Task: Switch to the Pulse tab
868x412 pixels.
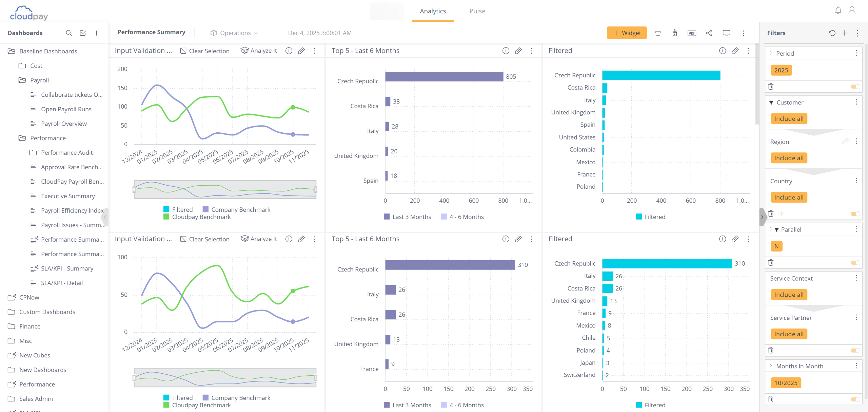Action: 477,11
